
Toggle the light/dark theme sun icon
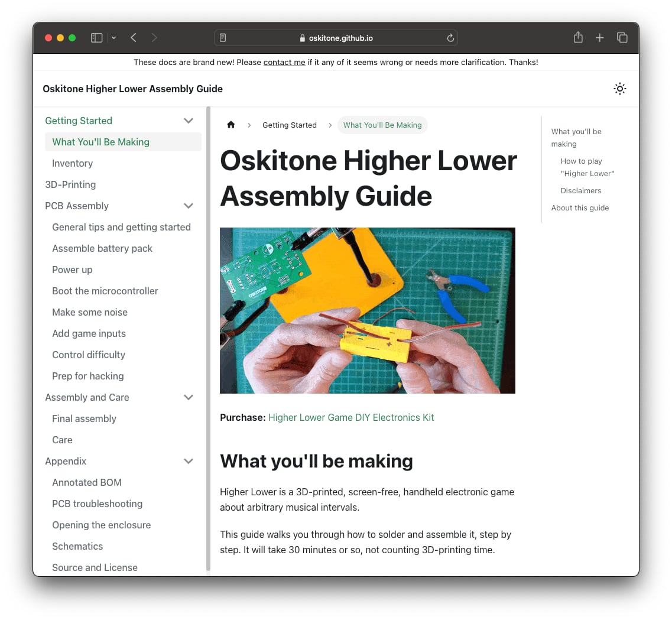tap(620, 89)
